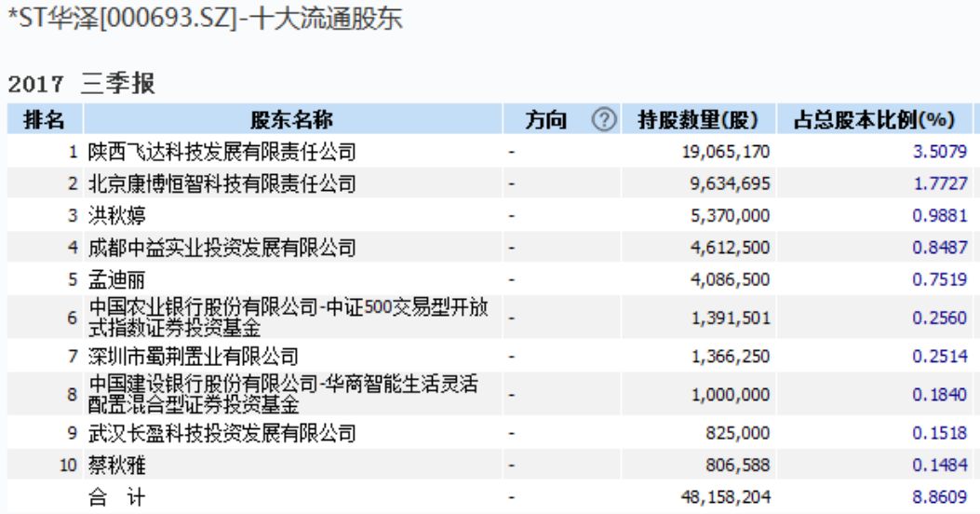Click percentage value 0.2560
Image resolution: width=980 pixels, height=514 pixels.
[940, 318]
